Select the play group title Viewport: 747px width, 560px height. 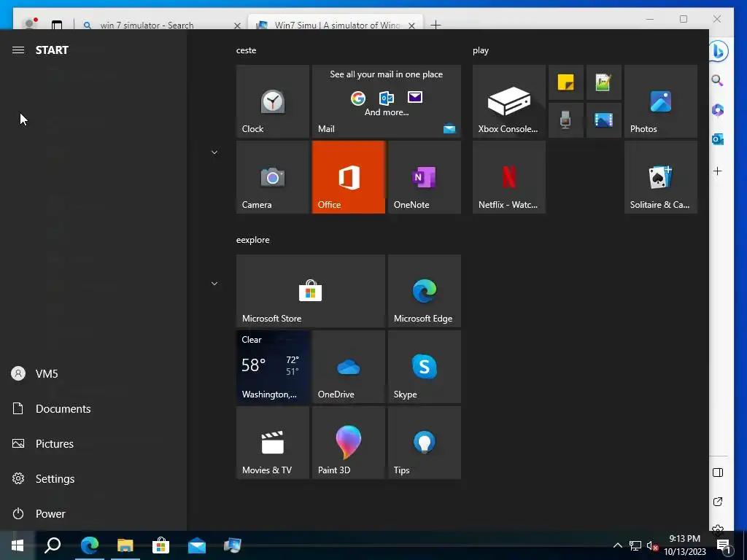[481, 50]
